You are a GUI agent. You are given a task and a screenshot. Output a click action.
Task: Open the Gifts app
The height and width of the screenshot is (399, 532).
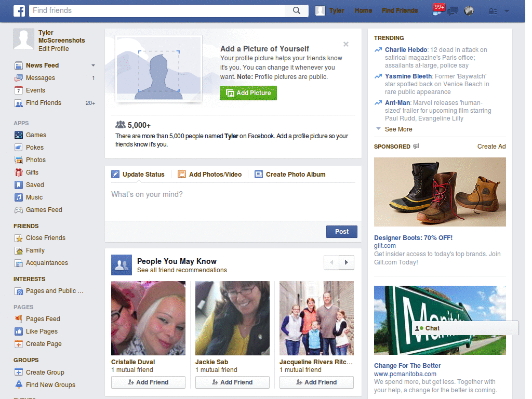tap(32, 172)
